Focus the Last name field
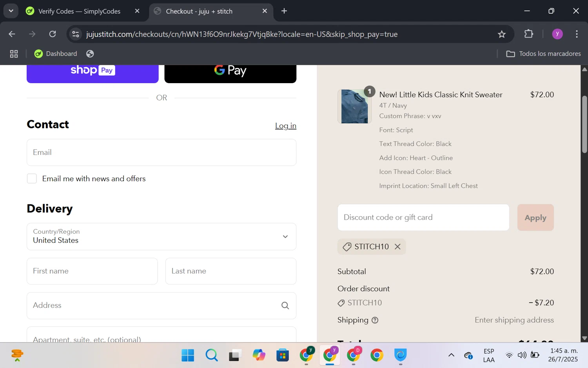 pyautogui.click(x=231, y=271)
